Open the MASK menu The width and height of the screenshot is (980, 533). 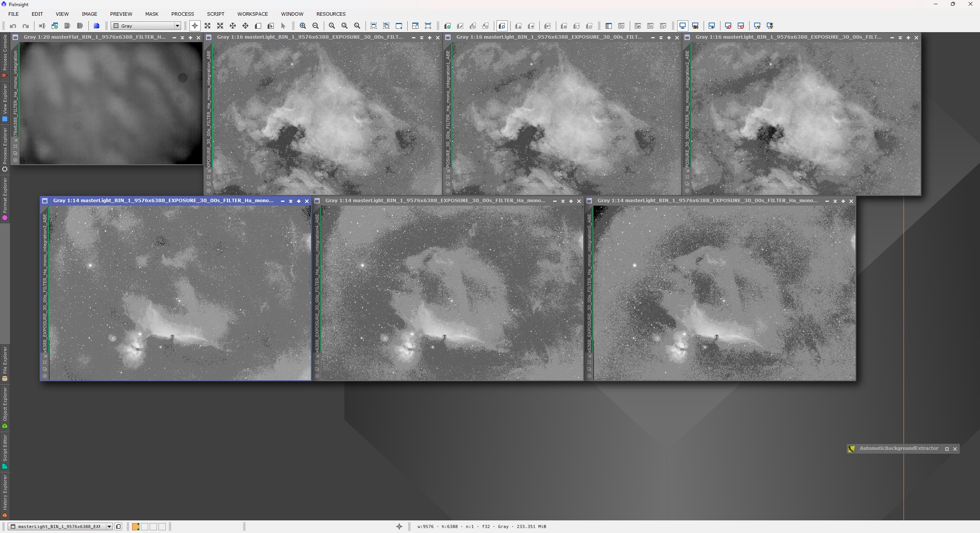point(152,14)
